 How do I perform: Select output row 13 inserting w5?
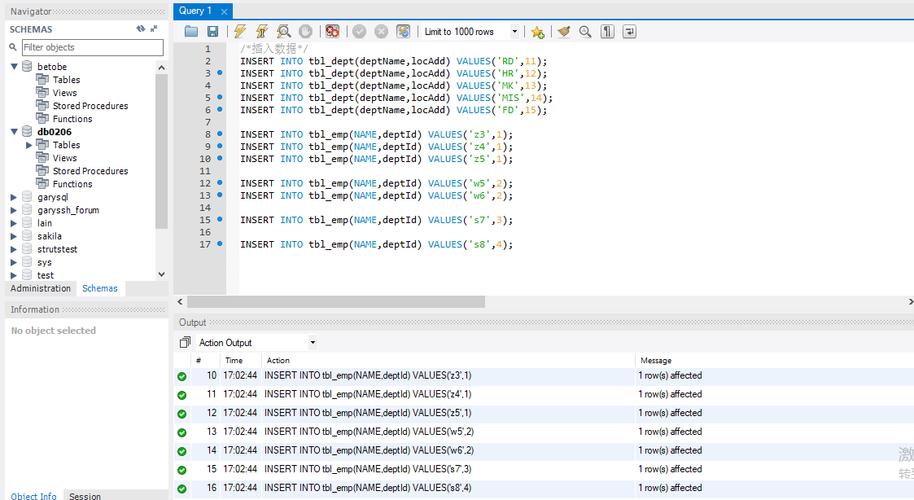(543, 432)
